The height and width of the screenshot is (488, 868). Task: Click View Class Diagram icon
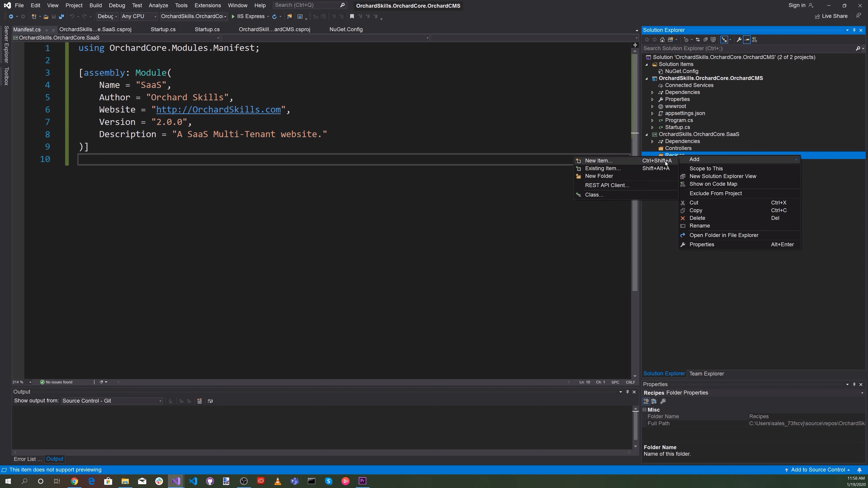755,40
